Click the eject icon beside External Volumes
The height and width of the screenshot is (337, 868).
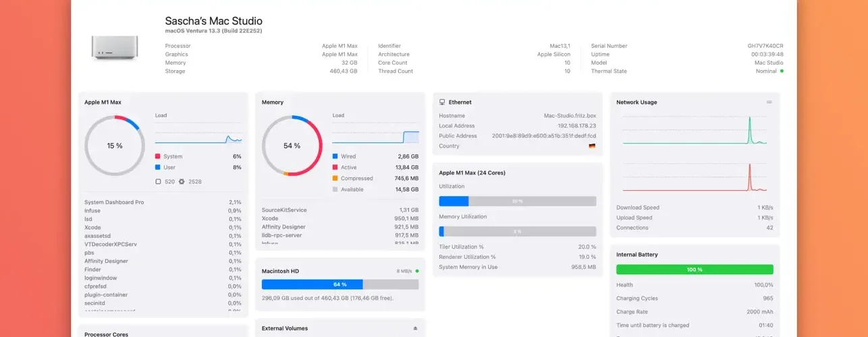[415, 329]
